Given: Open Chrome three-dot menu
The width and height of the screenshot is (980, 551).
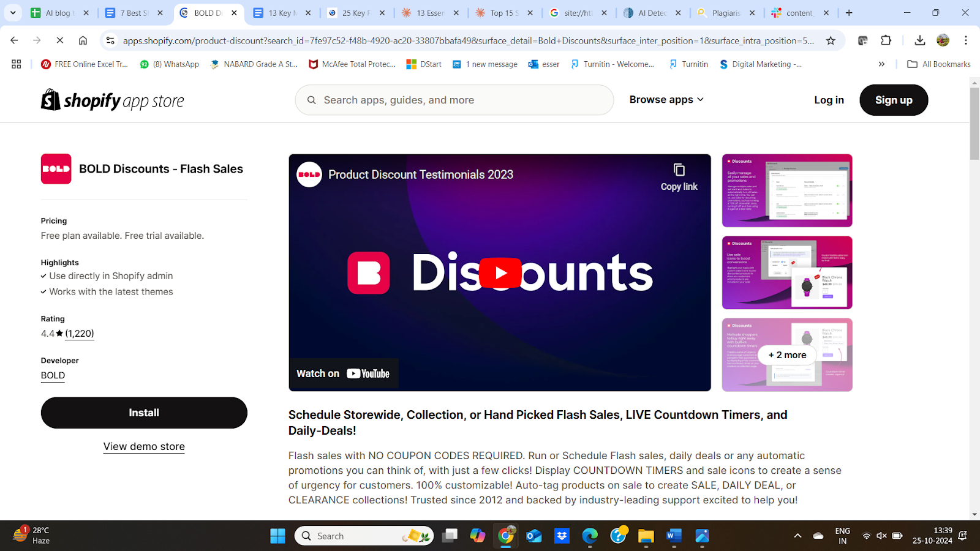Looking at the screenshot, I should pos(966,40).
